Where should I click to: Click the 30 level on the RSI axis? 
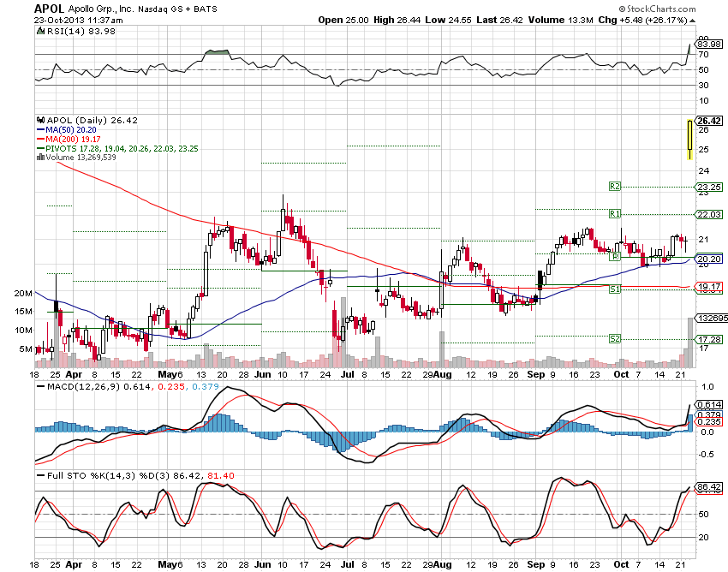click(703, 85)
